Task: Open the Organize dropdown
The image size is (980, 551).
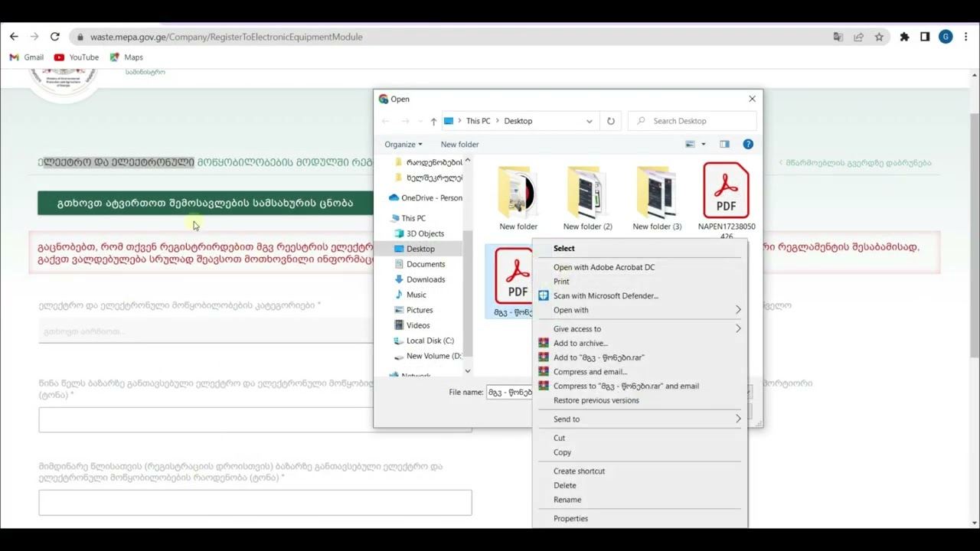Action: [403, 144]
